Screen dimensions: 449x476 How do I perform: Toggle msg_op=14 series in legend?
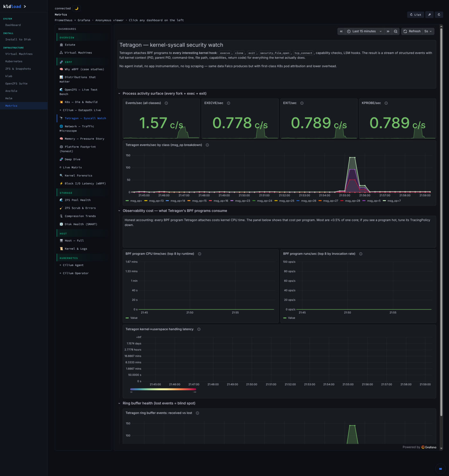coord(175,201)
